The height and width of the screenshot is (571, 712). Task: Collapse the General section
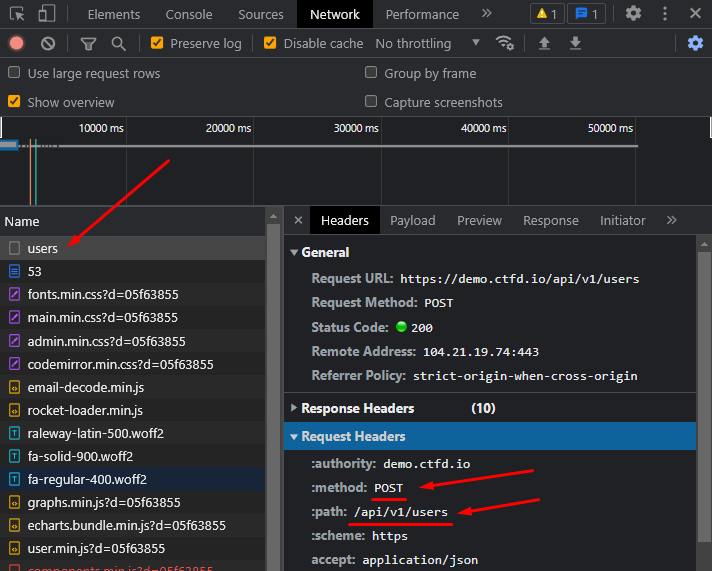pyautogui.click(x=325, y=252)
